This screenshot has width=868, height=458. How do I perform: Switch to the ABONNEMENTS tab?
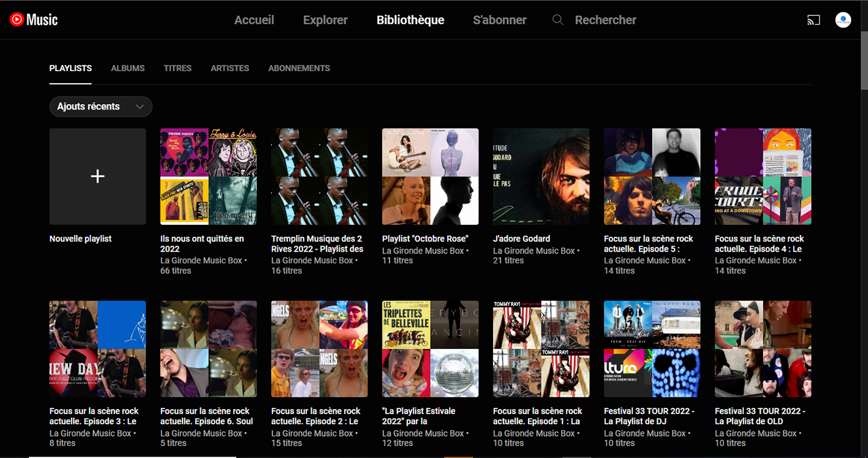299,69
